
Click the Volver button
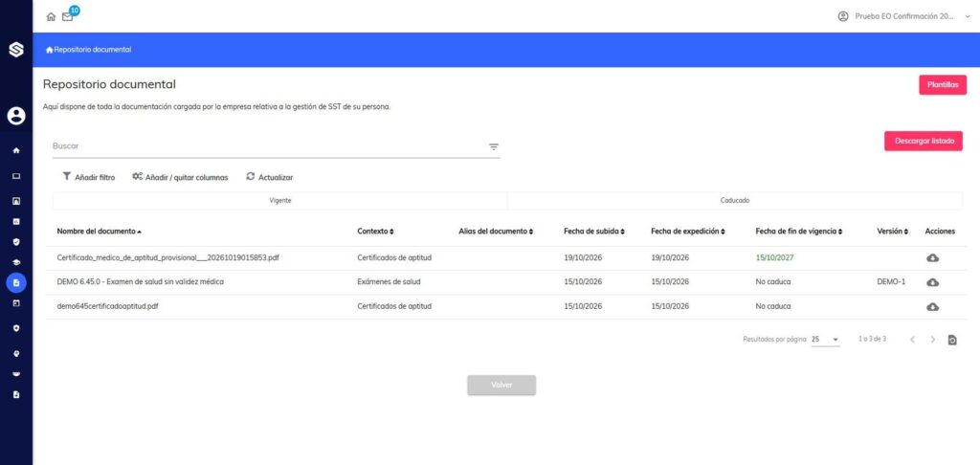(x=501, y=385)
